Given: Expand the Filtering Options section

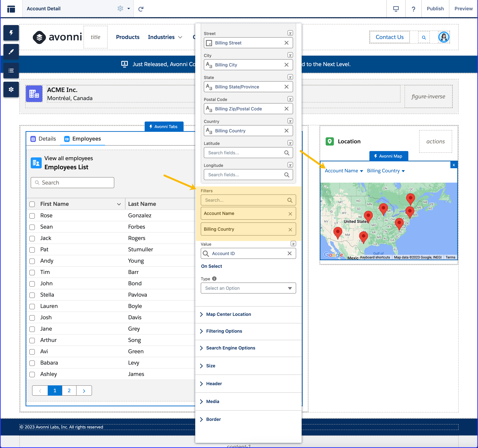Looking at the screenshot, I should (x=224, y=331).
